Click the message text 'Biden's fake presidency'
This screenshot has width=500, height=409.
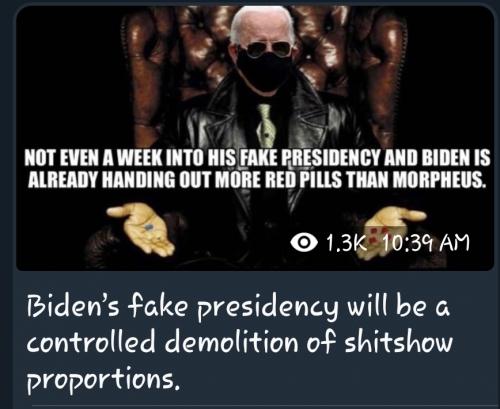[x=182, y=307]
